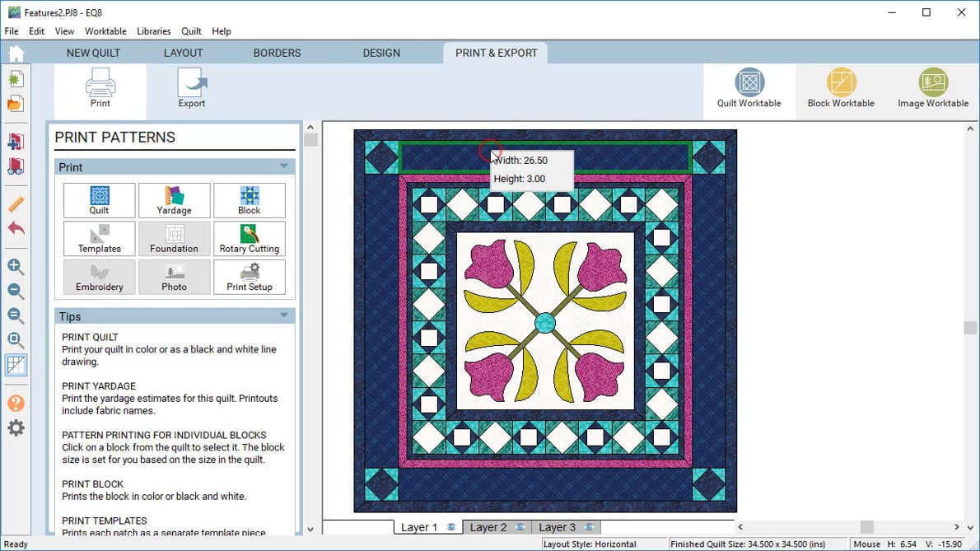Toggle Layer 3 visibility eye
Image resolution: width=980 pixels, height=551 pixels.
pyautogui.click(x=589, y=527)
